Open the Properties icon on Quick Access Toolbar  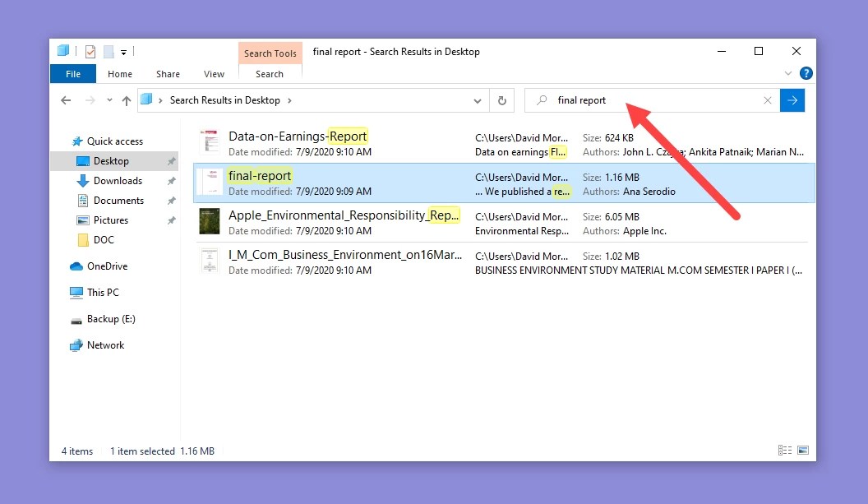90,51
